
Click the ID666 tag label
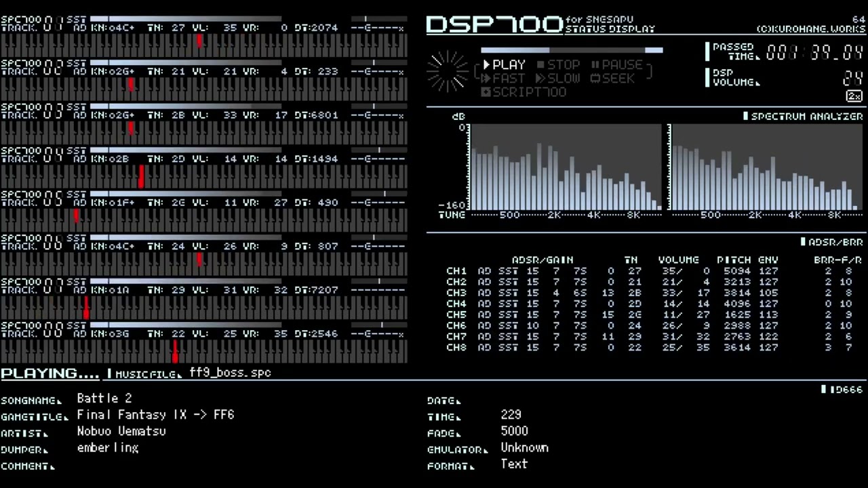[842, 390]
